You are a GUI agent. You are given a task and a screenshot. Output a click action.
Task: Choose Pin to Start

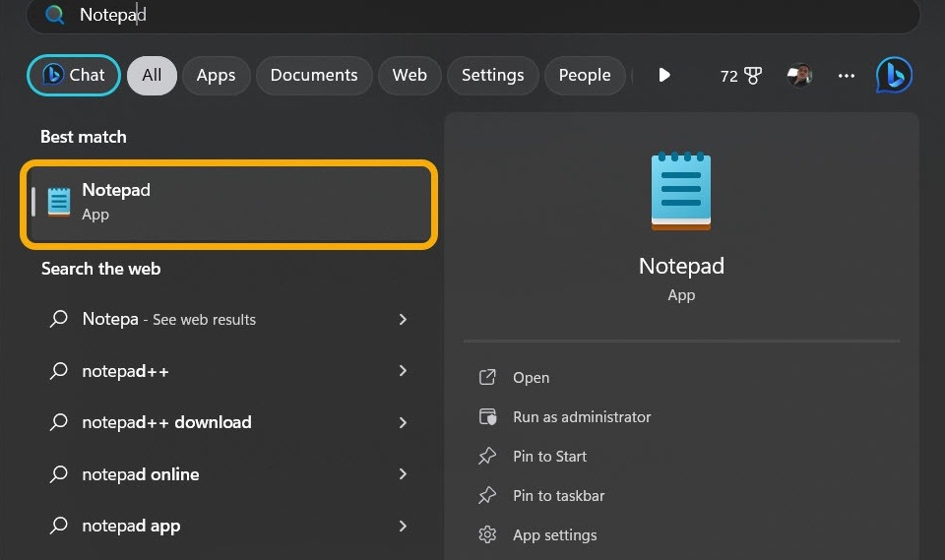point(549,457)
